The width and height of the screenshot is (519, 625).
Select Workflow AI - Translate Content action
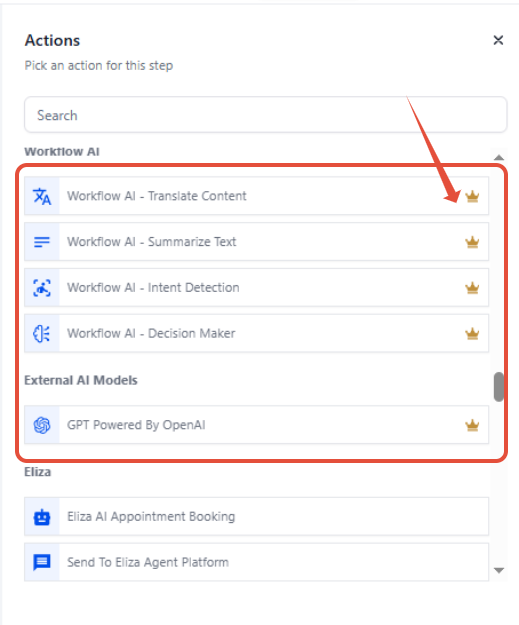(x=256, y=196)
